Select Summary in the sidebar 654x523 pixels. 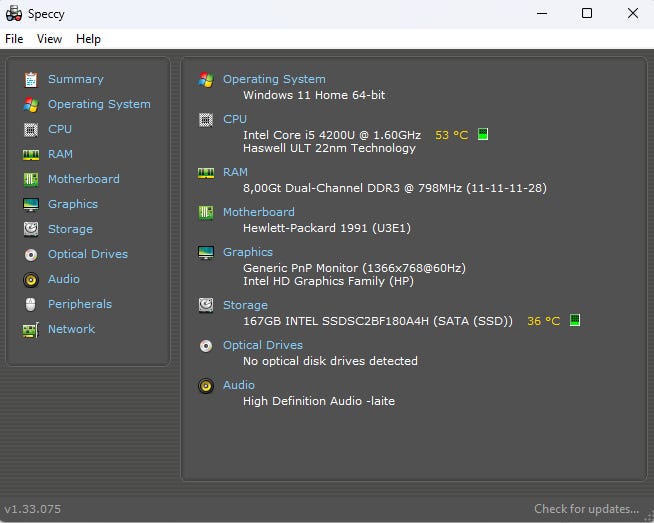(x=75, y=79)
